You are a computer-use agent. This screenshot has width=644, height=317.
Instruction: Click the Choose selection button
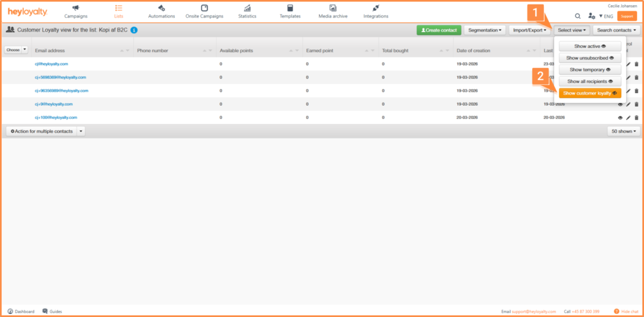coord(13,50)
